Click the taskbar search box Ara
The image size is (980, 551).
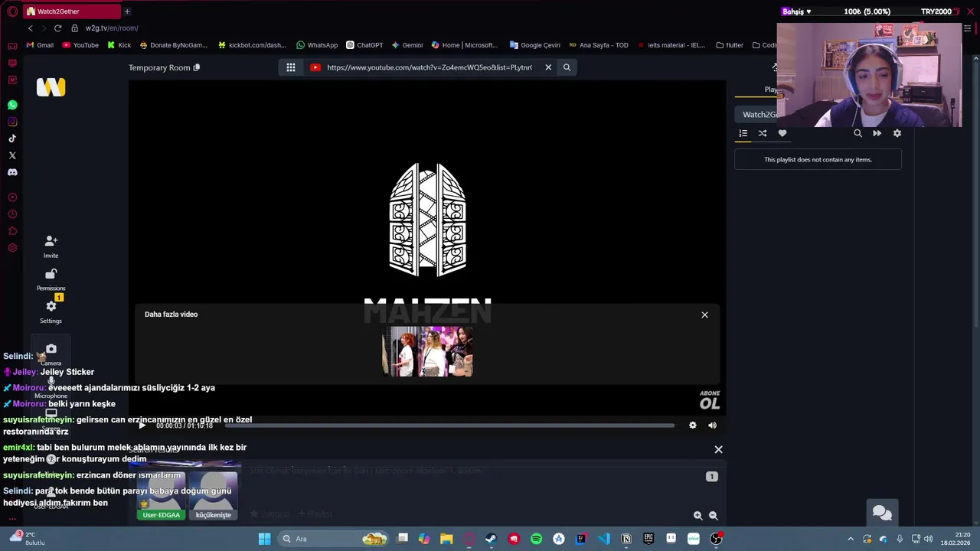point(334,539)
